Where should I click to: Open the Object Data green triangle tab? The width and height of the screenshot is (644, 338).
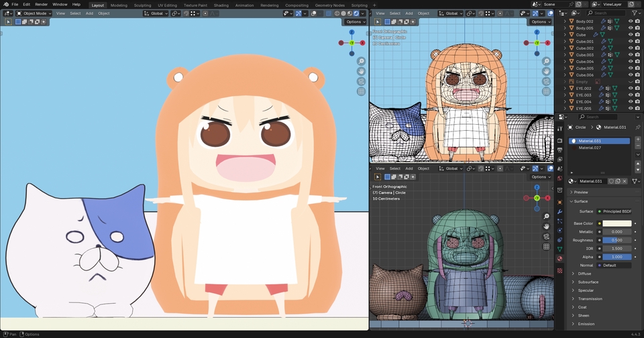(x=559, y=249)
